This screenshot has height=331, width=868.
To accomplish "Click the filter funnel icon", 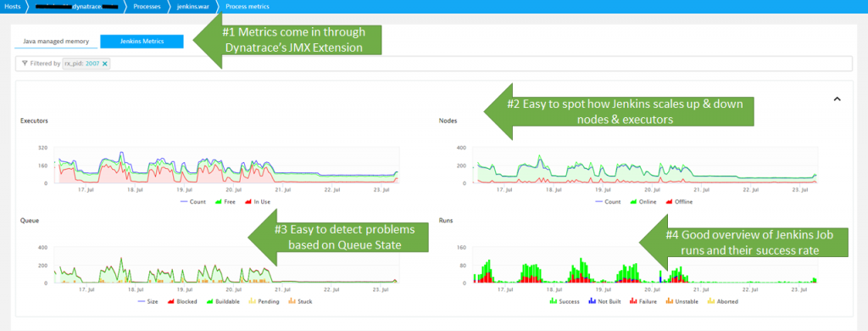I will click(25, 64).
